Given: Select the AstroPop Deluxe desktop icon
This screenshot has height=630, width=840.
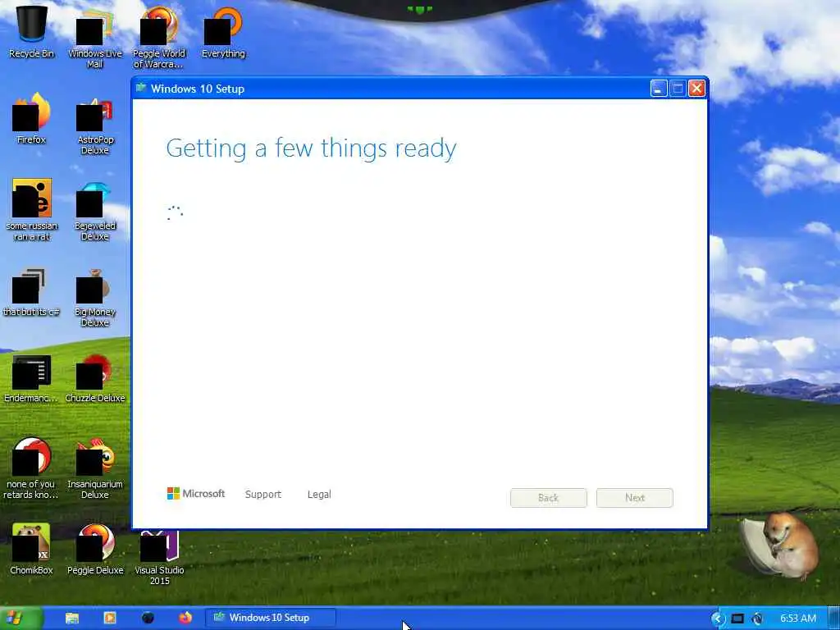Looking at the screenshot, I should 95,126.
